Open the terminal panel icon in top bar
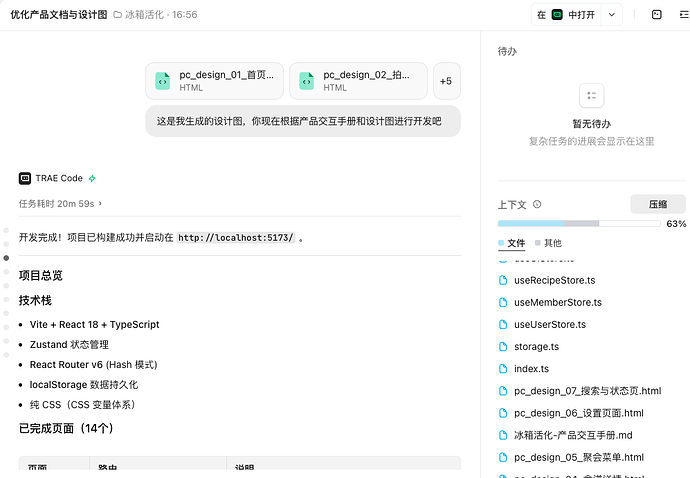Viewport: 690px width, 478px height. point(656,15)
